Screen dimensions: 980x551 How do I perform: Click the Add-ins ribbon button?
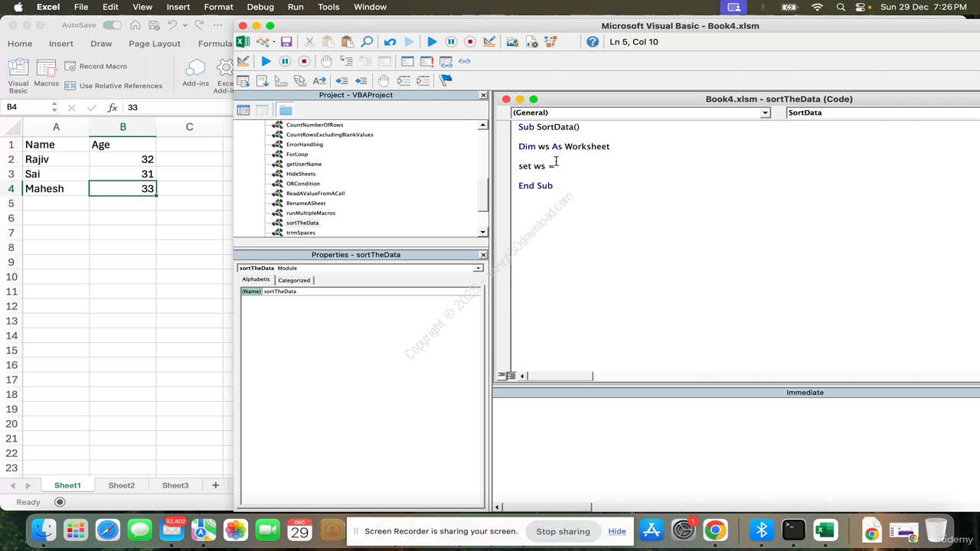(x=195, y=73)
